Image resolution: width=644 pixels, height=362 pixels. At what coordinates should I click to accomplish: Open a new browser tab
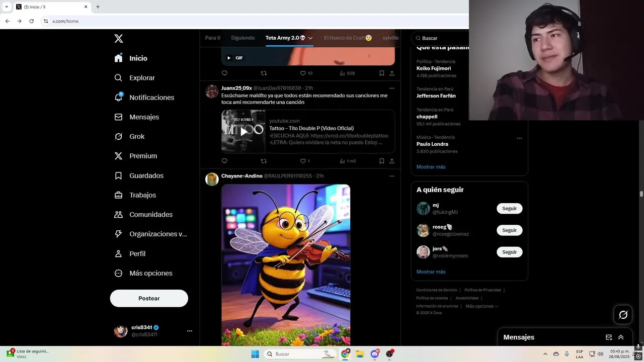click(x=98, y=7)
